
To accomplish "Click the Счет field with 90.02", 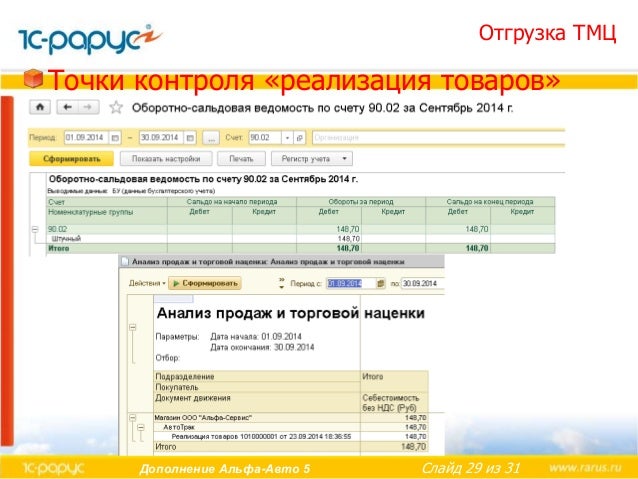I will (265, 138).
